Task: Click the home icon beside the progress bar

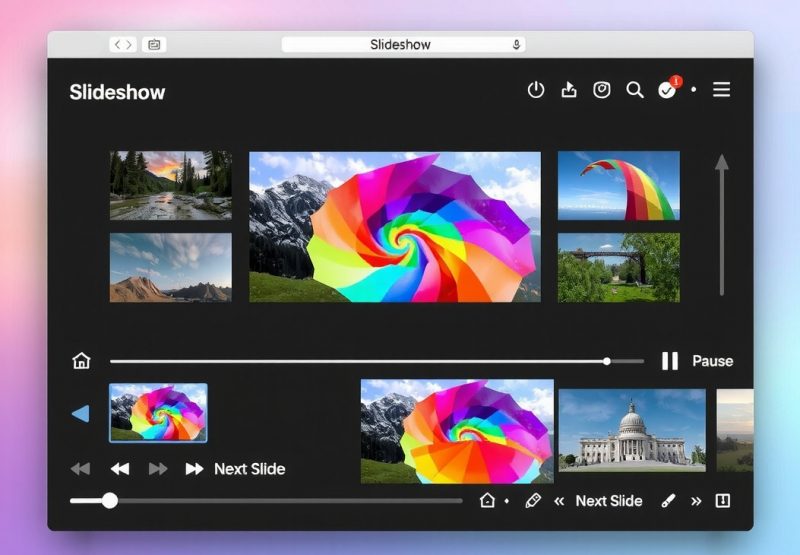Action: pos(81,361)
